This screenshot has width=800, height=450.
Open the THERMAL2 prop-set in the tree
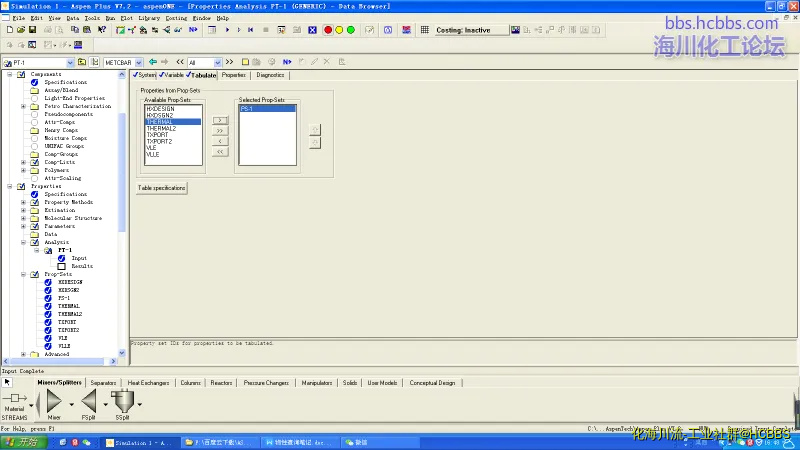coord(70,314)
